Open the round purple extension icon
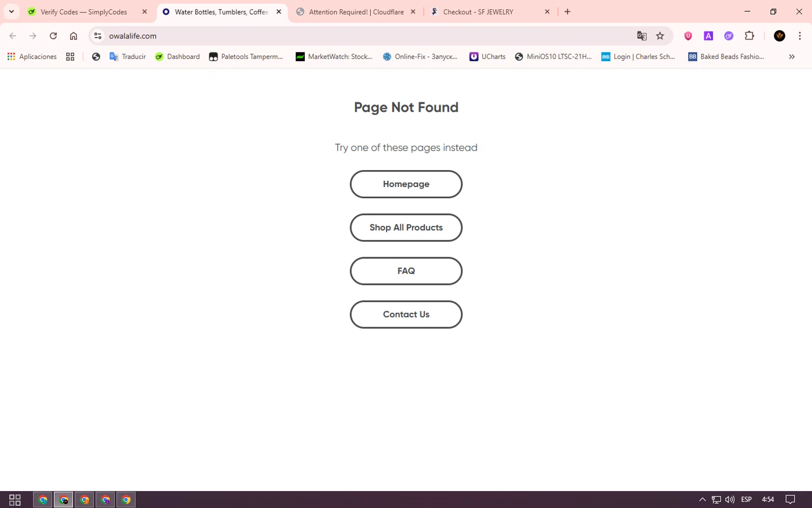The height and width of the screenshot is (508, 812). point(729,36)
